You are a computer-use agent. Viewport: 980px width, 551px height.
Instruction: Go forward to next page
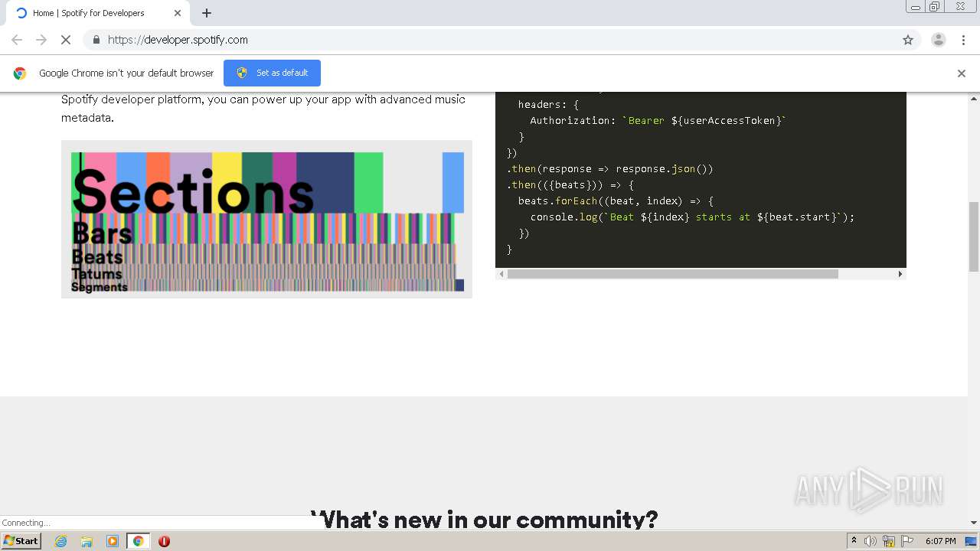pos(41,40)
